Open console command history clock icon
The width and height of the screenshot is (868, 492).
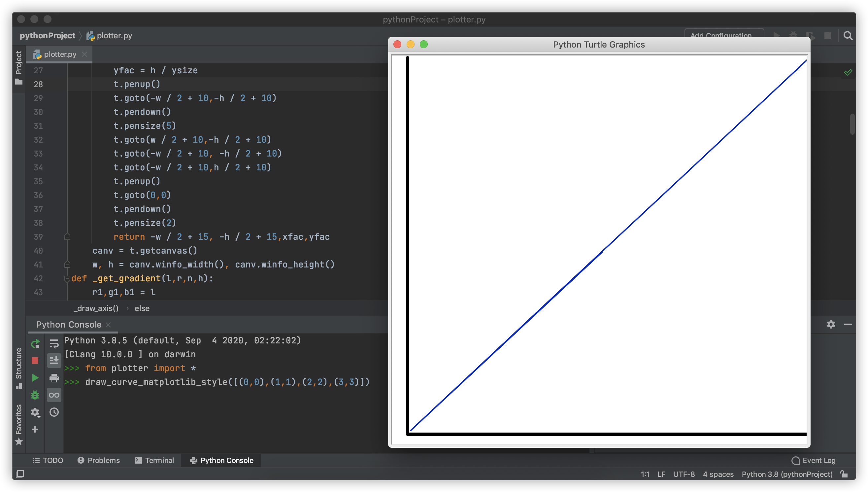(54, 412)
